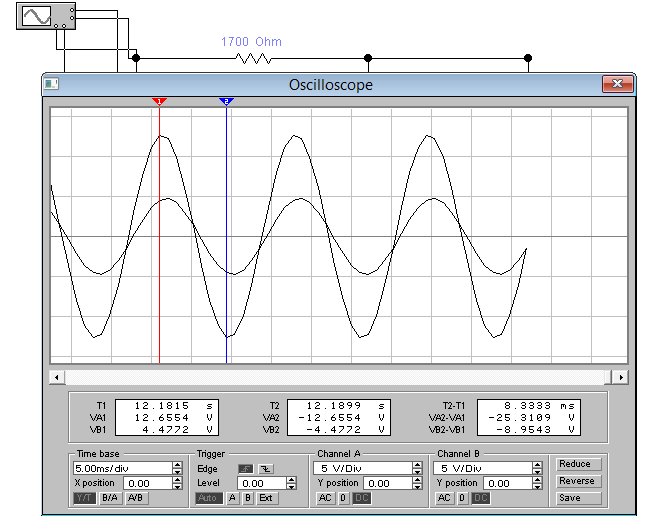The width and height of the screenshot is (651, 524).
Task: Click the 5.00ms/div time base field
Action: click(x=123, y=468)
